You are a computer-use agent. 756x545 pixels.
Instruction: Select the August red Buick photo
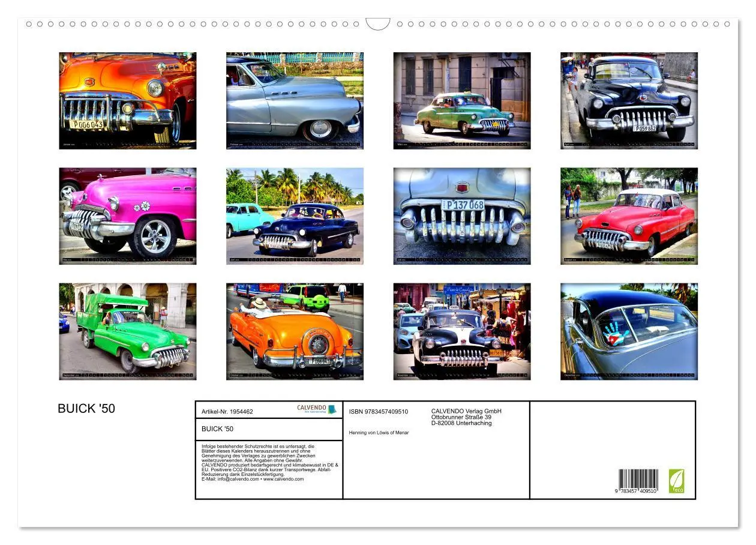point(629,216)
